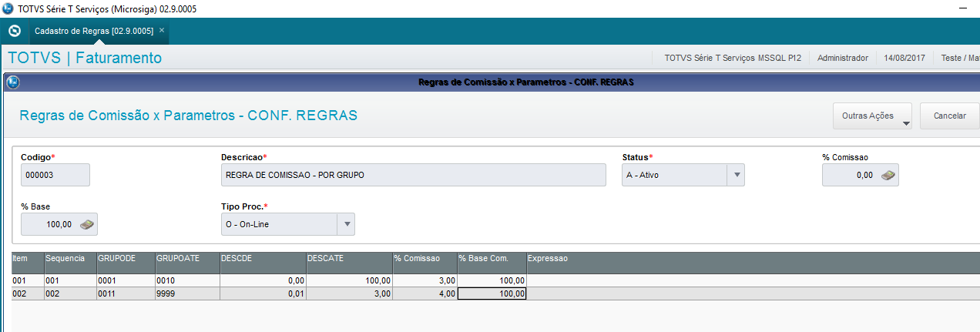Viewport: 980px width, 332px height.
Task: Click the round logo icon in dialog title bar
Action: 12,82
